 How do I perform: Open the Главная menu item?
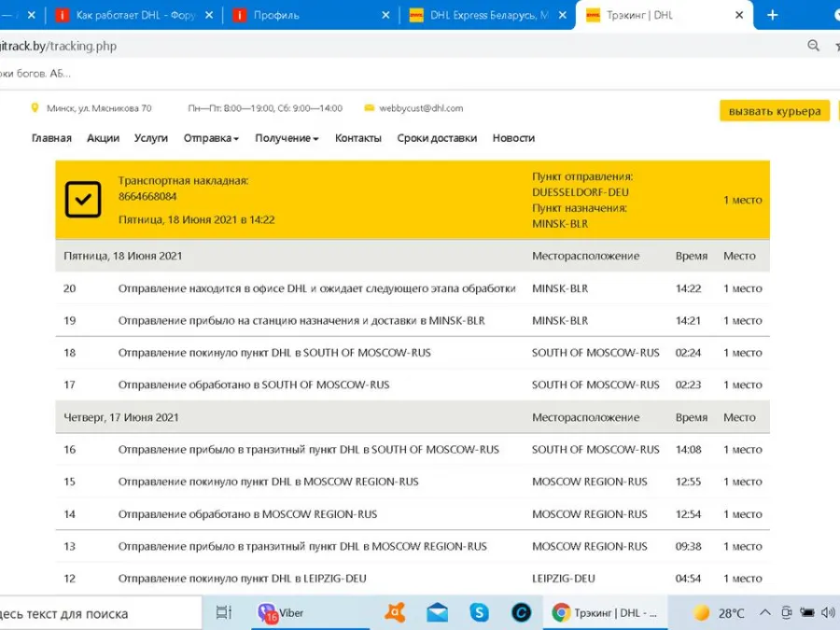point(51,138)
